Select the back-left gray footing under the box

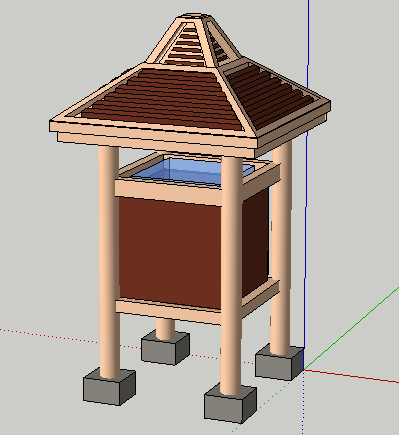(165, 348)
